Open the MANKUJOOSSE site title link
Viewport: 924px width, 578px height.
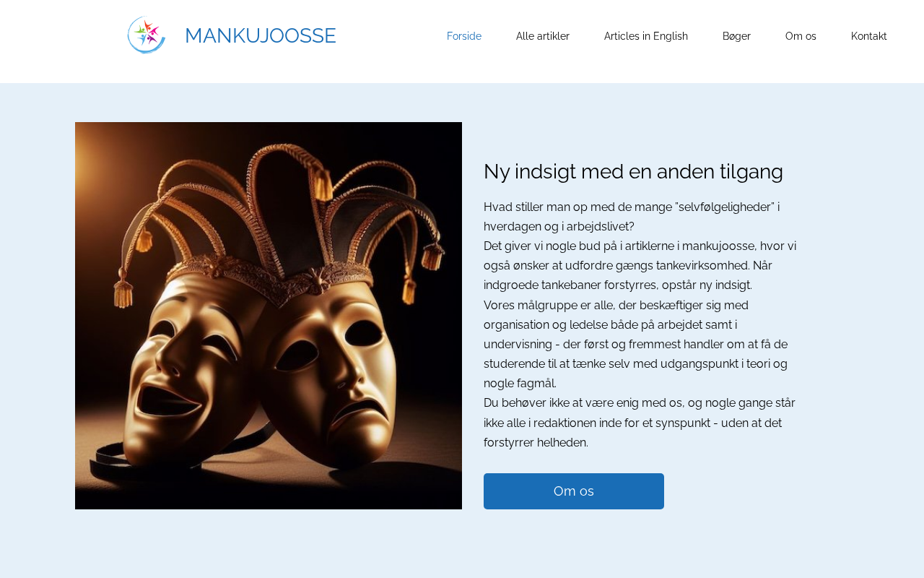coord(261,35)
